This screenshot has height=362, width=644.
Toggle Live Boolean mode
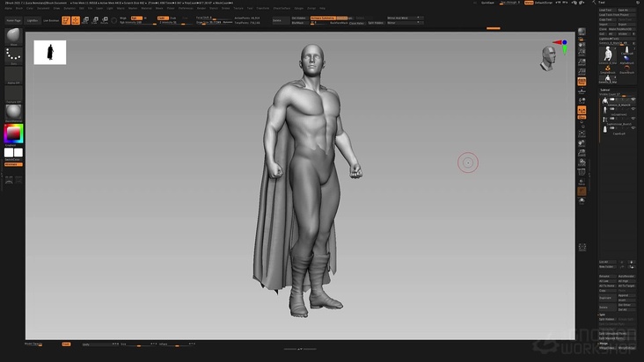pos(51,20)
